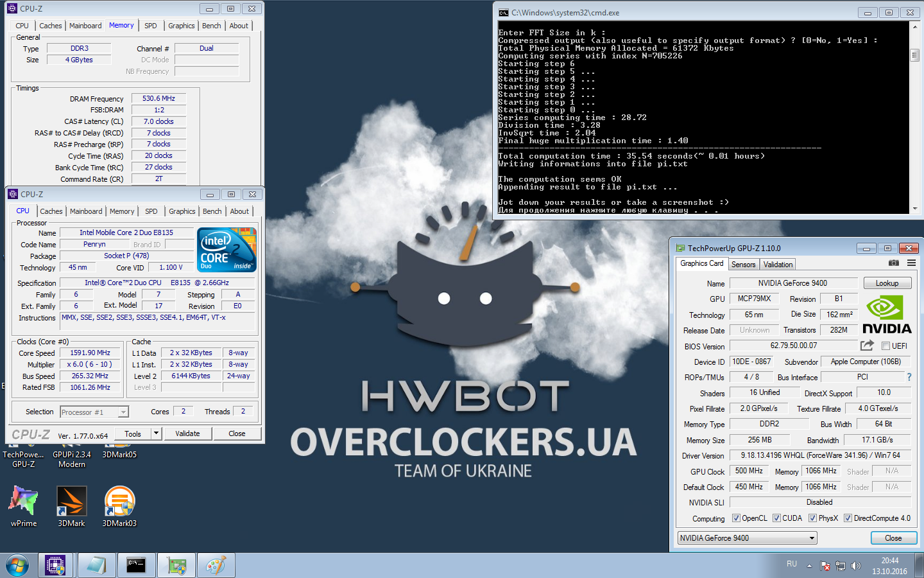The width and height of the screenshot is (924, 578).
Task: Click the Multiplier value x 6.0
Action: 90,365
